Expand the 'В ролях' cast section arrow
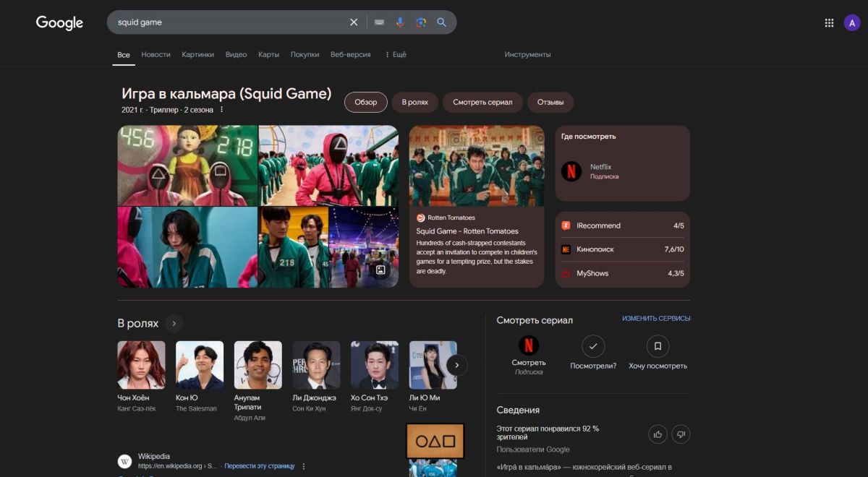This screenshot has width=868, height=477. pyautogui.click(x=174, y=323)
